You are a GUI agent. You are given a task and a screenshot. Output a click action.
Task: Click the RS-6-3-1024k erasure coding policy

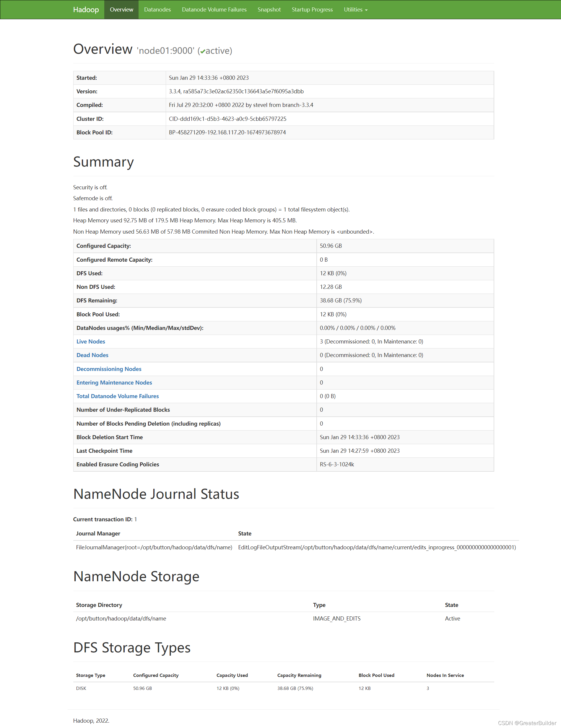click(337, 464)
